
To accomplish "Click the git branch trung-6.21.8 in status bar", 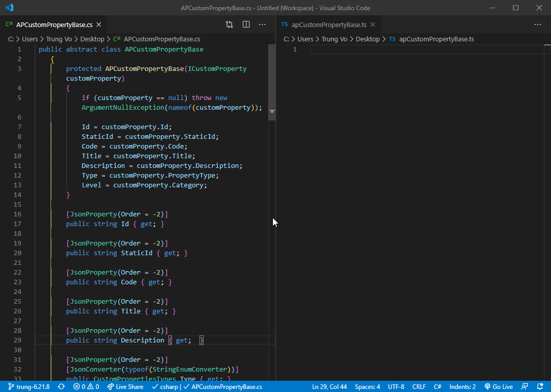I will [x=29, y=387].
